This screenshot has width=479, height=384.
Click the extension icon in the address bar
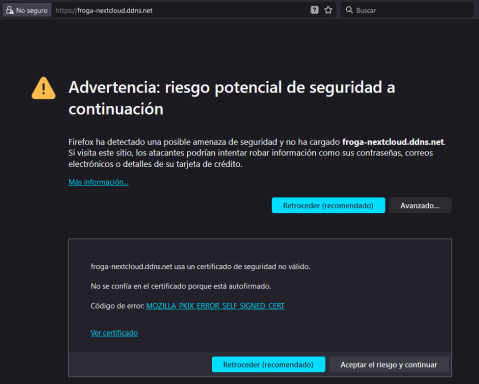pyautogui.click(x=314, y=10)
